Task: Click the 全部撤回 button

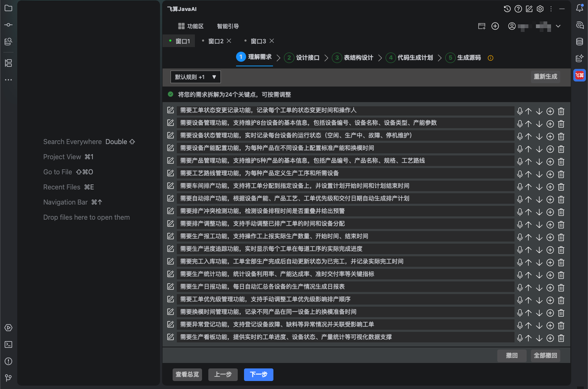Action: pos(545,355)
